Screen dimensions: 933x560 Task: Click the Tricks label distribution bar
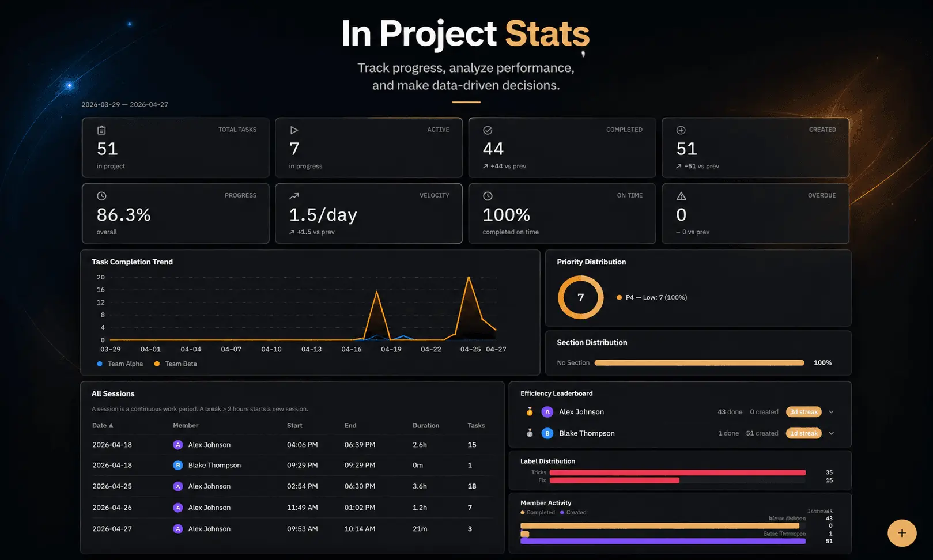[x=678, y=472]
